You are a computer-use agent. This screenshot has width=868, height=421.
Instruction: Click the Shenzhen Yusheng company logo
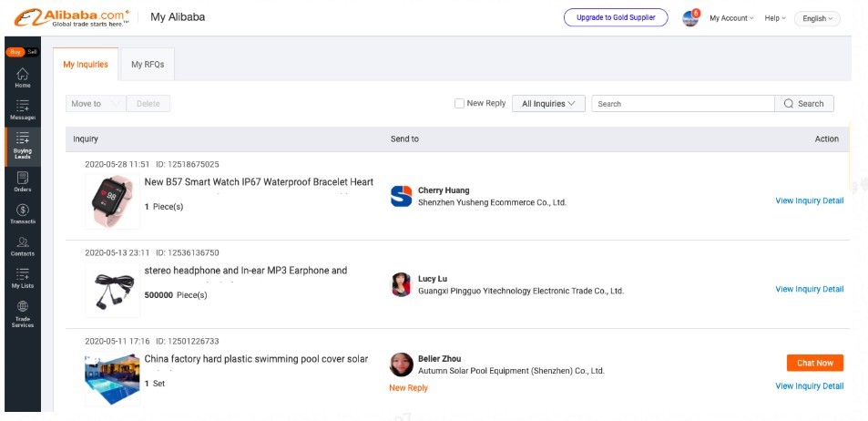point(402,197)
